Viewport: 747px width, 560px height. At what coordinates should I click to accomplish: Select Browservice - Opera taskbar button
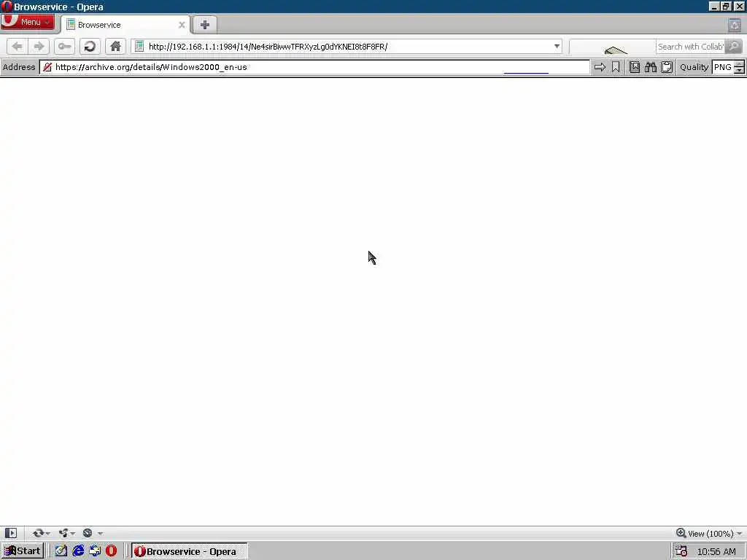[x=189, y=551]
